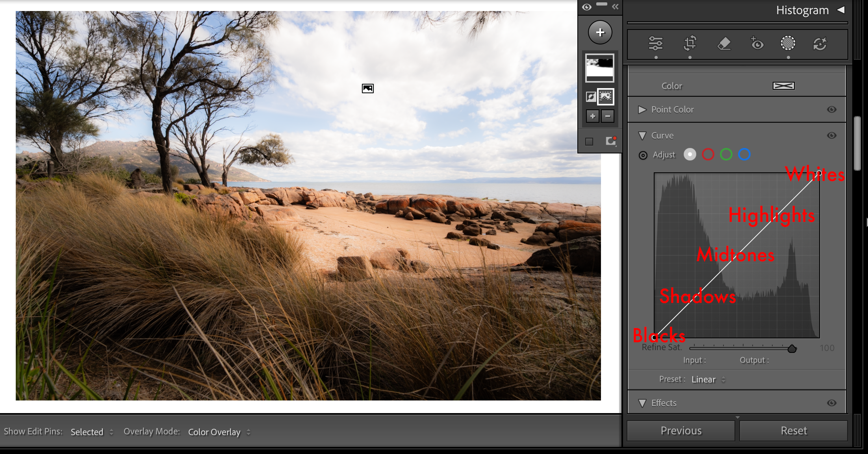The height and width of the screenshot is (454, 868).
Task: Select the red channel curve circle
Action: point(708,154)
